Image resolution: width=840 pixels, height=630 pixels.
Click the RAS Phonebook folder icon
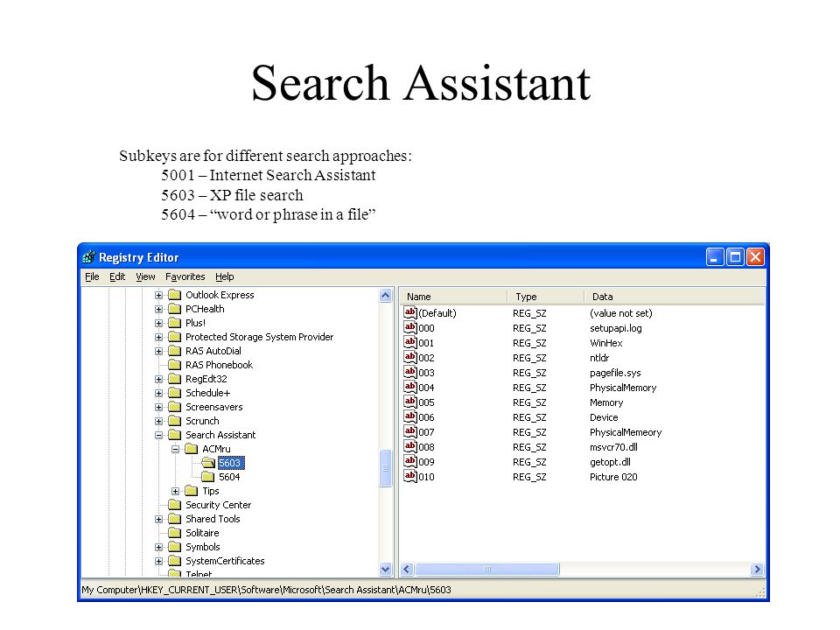click(175, 365)
